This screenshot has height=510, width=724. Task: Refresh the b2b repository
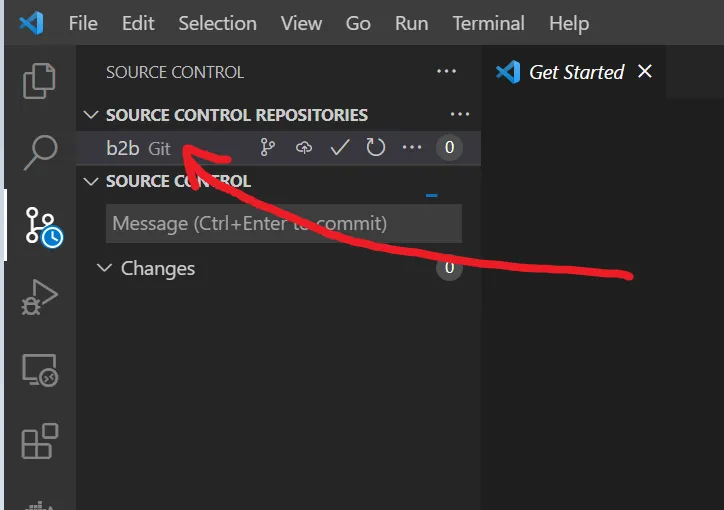[376, 148]
